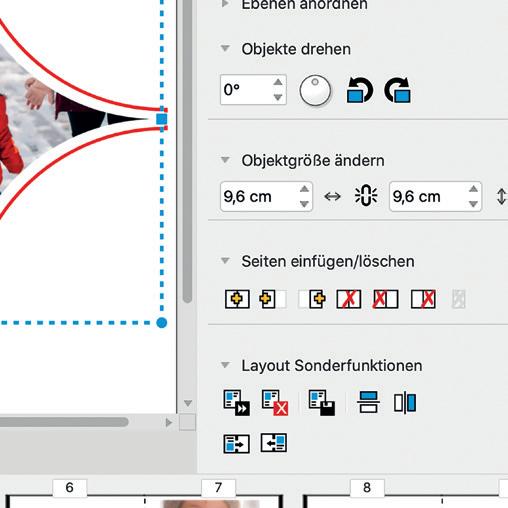Increase rotation angle with up stepper
The height and width of the screenshot is (508, 508).
pos(278,82)
